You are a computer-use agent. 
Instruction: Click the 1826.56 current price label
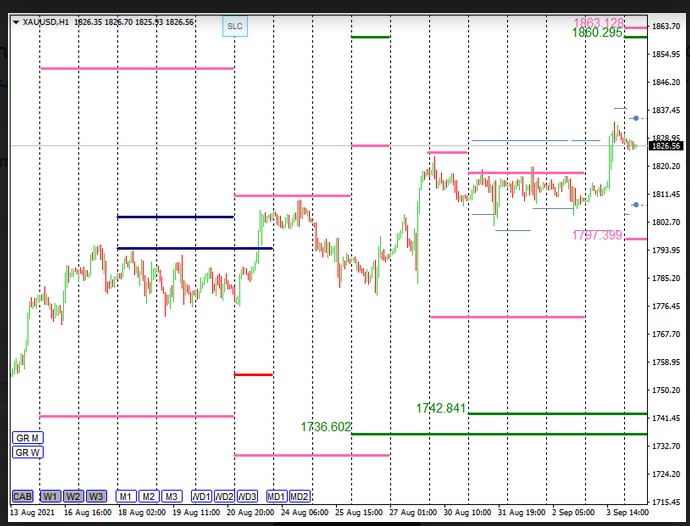(x=666, y=146)
